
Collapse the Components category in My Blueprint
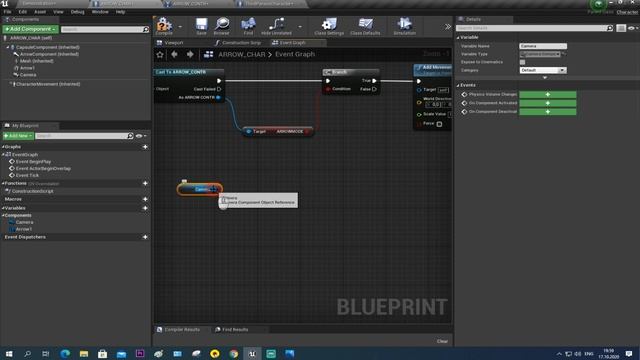pyautogui.click(x=3, y=216)
